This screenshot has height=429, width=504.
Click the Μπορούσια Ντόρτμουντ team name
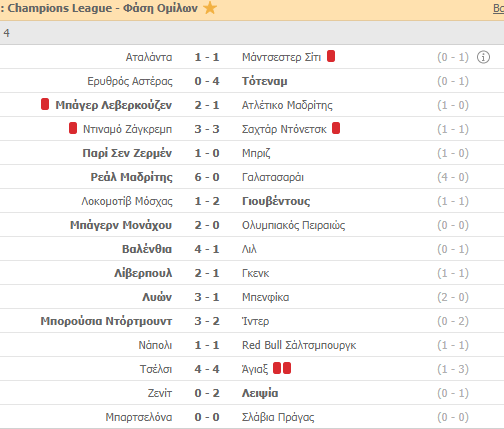click(106, 321)
